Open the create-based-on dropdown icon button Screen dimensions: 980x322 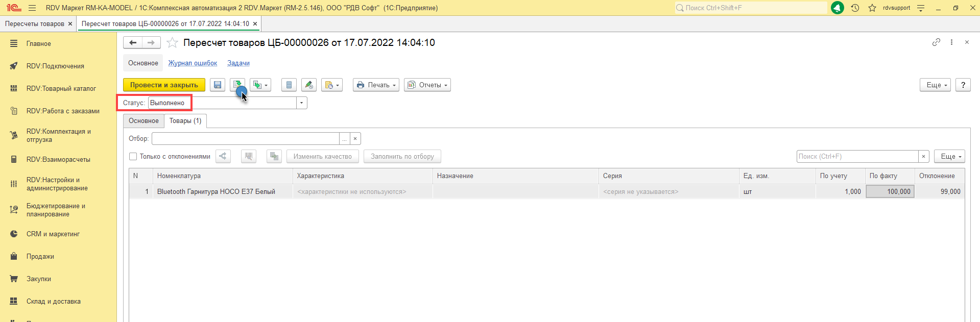click(260, 85)
